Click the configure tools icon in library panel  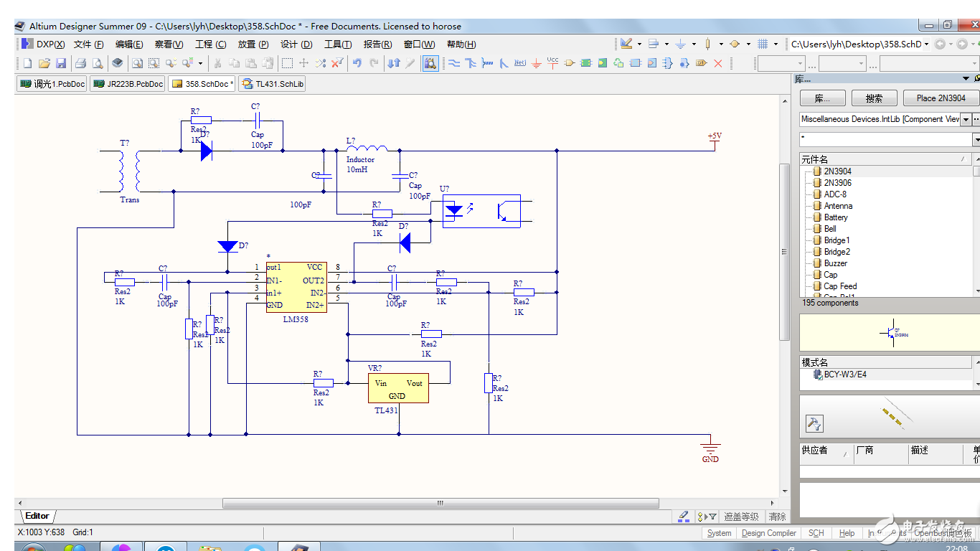814,423
